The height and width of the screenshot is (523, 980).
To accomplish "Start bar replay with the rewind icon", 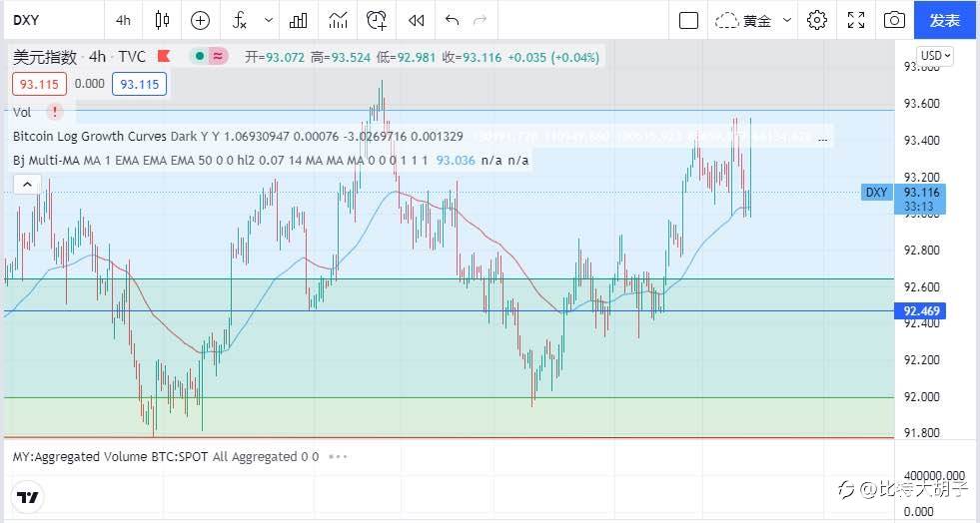I will (x=417, y=20).
